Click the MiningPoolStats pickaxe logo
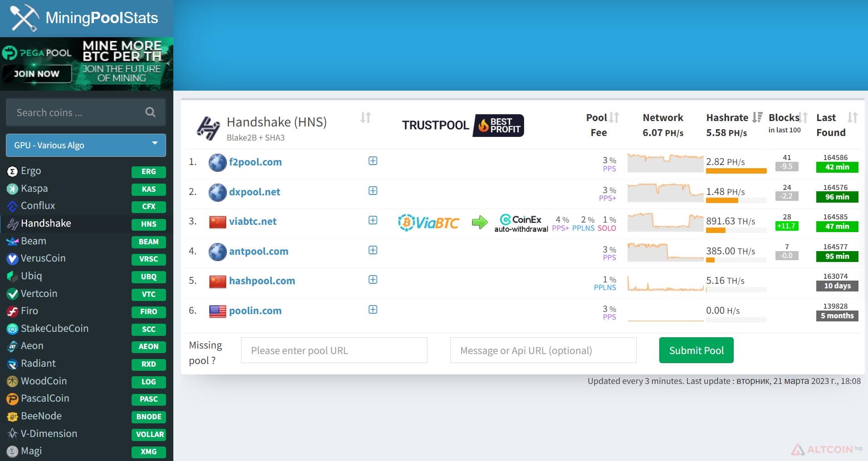The height and width of the screenshot is (461, 868). click(x=25, y=18)
